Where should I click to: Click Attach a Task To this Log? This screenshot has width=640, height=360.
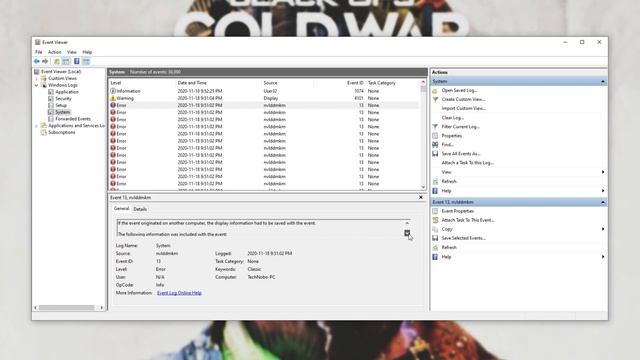coord(467,162)
